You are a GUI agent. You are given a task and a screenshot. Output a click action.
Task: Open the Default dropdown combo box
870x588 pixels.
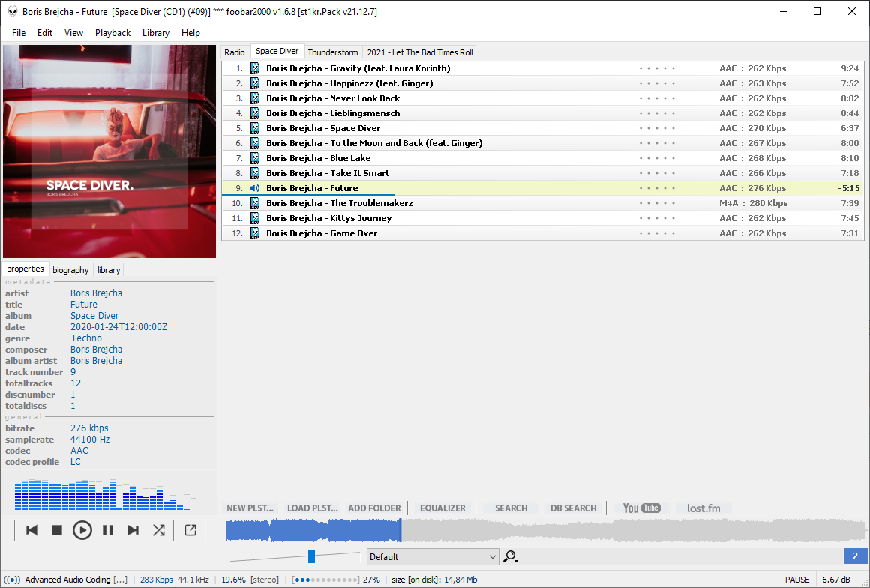(433, 556)
